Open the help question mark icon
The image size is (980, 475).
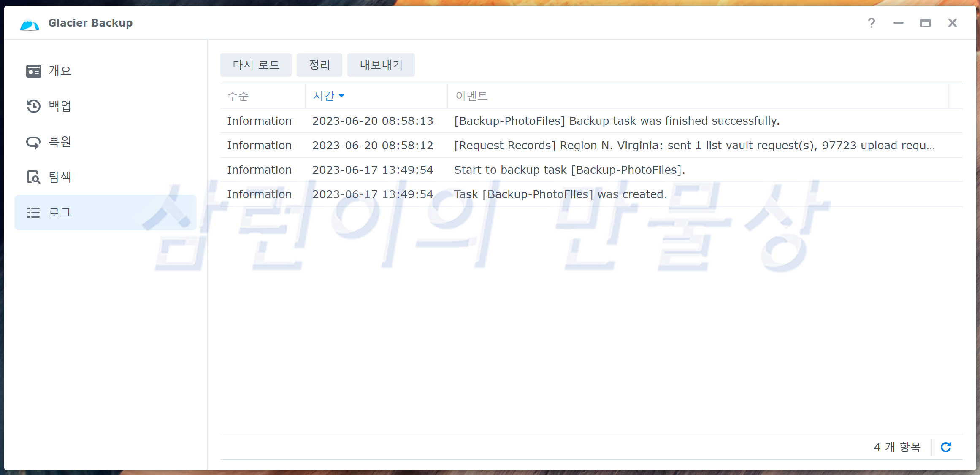[x=871, y=23]
